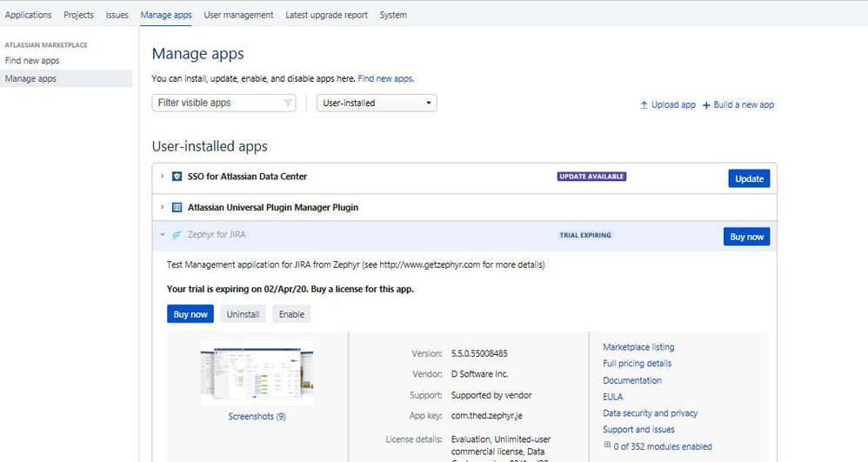Open the Projects tab

tap(78, 15)
